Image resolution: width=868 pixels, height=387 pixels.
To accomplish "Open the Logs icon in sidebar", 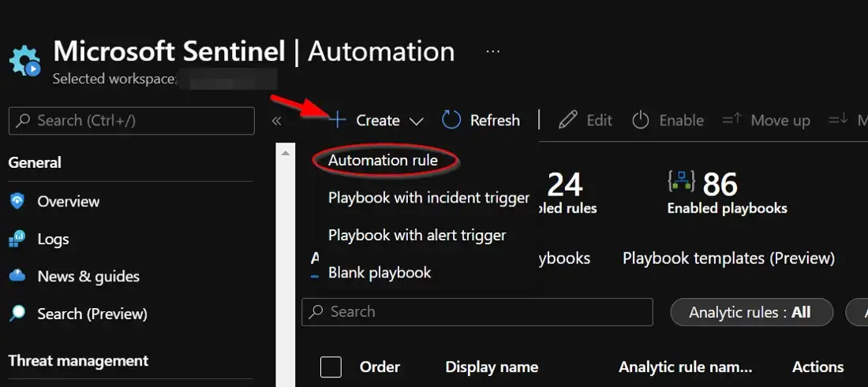I will pos(17,240).
